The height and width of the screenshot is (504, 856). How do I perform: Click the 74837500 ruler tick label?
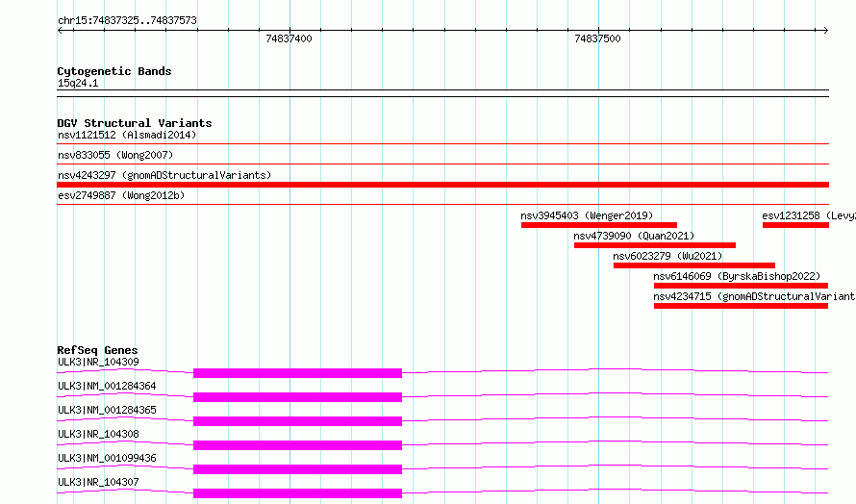[x=598, y=38]
